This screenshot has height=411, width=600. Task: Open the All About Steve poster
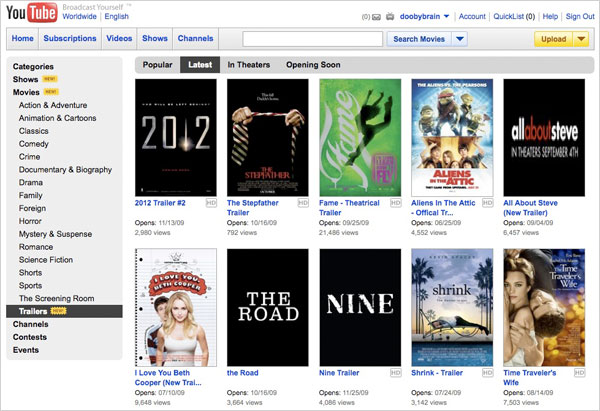pos(544,138)
